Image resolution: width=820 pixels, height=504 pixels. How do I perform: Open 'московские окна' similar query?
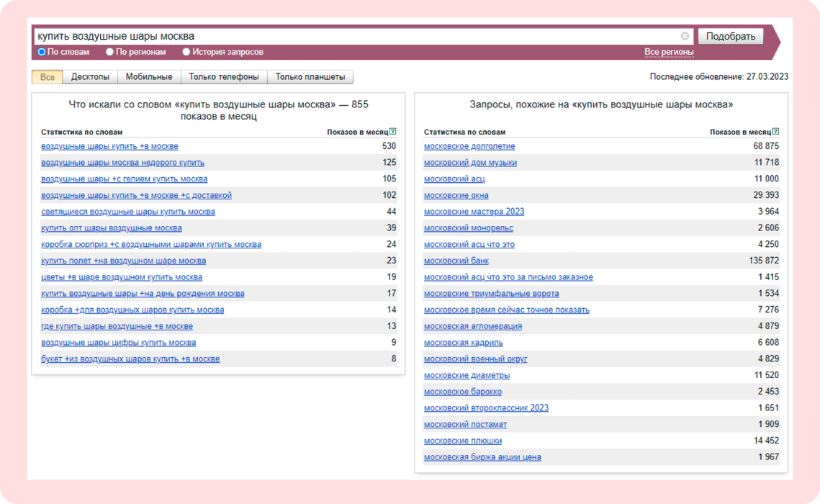point(456,196)
